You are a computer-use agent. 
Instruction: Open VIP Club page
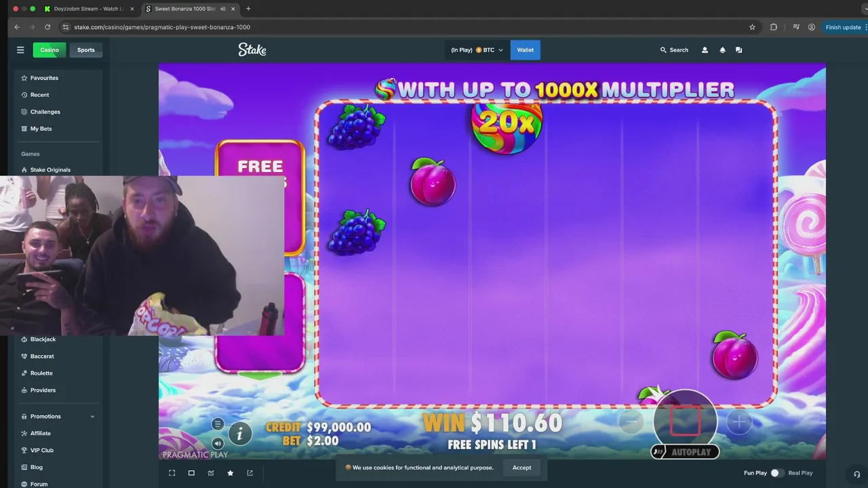click(41, 450)
